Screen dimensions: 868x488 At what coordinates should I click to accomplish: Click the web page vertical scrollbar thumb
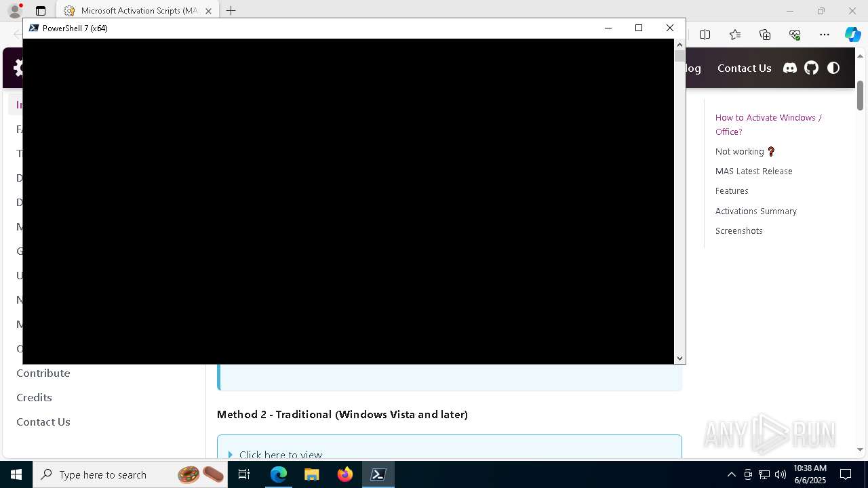860,95
